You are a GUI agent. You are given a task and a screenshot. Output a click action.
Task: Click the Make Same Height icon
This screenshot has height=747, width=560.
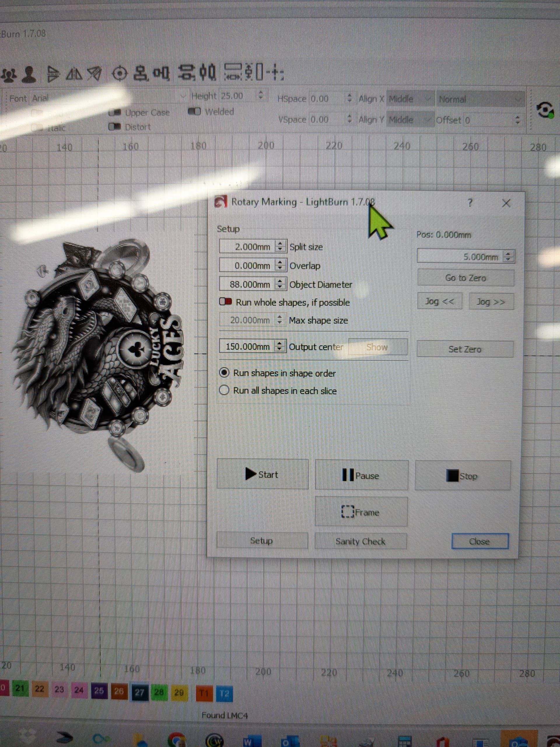coord(254,72)
